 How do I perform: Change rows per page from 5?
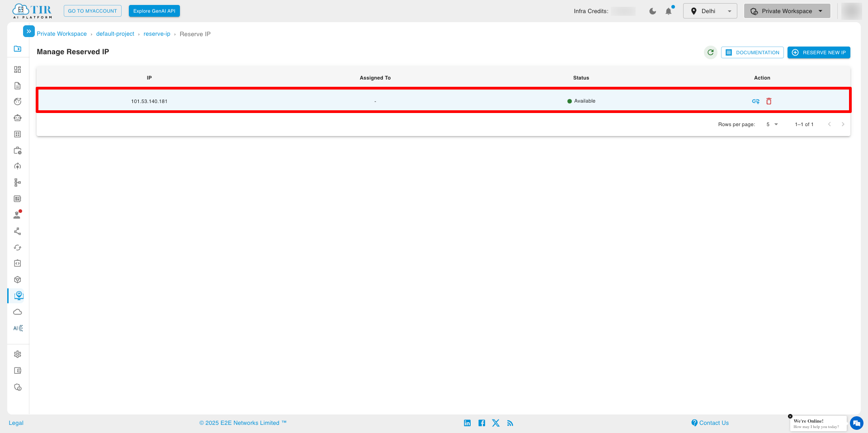(x=772, y=124)
